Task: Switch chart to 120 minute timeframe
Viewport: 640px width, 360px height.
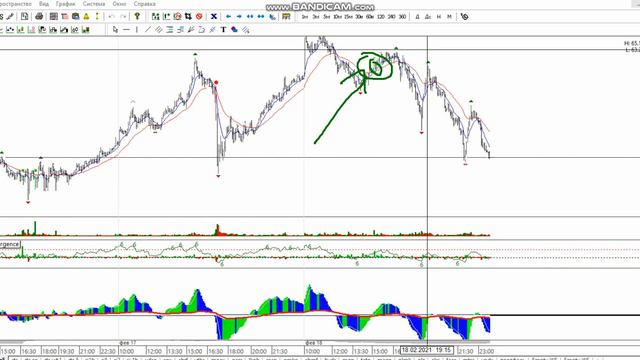Action: [381, 17]
